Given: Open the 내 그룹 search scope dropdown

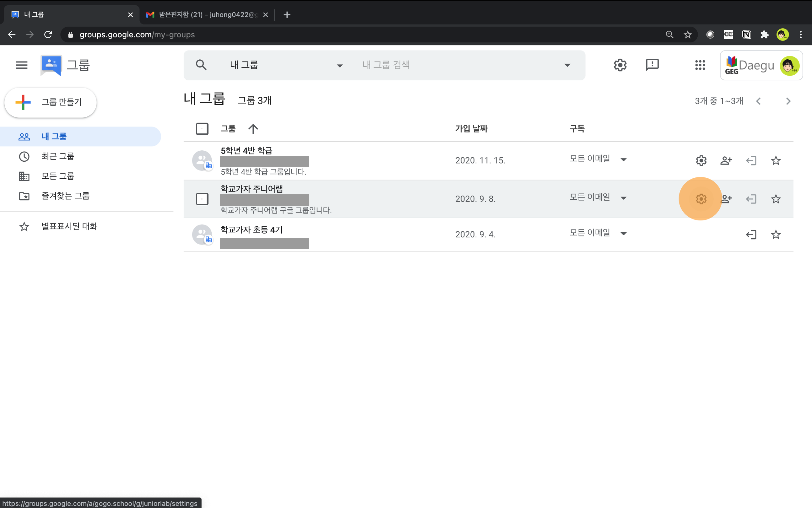Looking at the screenshot, I should tap(339, 66).
